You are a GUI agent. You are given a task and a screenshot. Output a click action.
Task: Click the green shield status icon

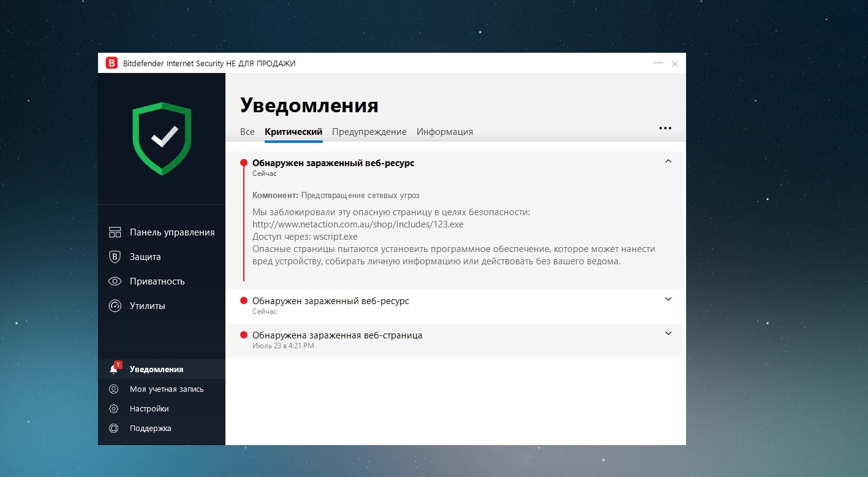click(x=162, y=139)
